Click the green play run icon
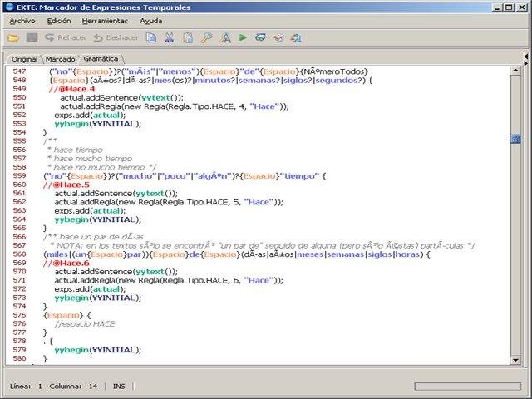The height and width of the screenshot is (399, 532). point(243,37)
